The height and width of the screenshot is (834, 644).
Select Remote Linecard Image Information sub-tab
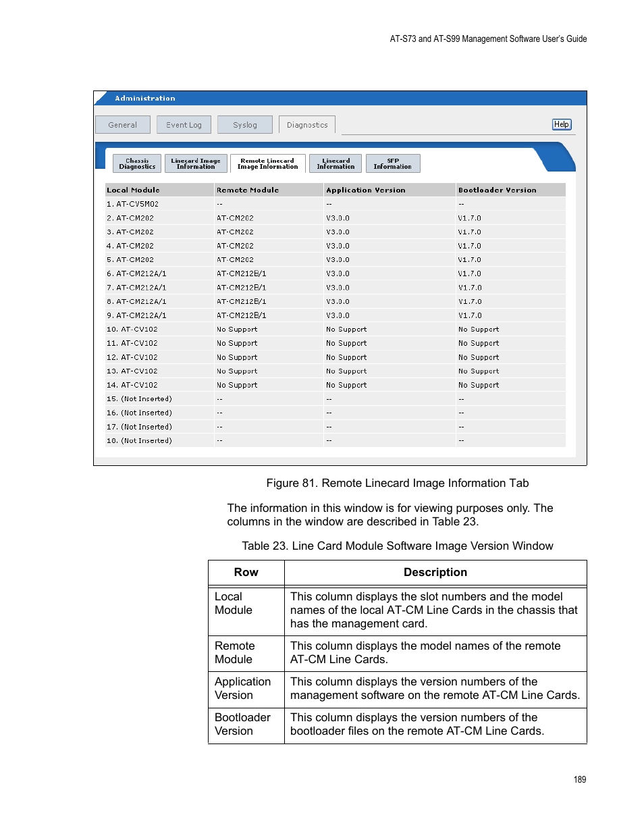tap(268, 164)
